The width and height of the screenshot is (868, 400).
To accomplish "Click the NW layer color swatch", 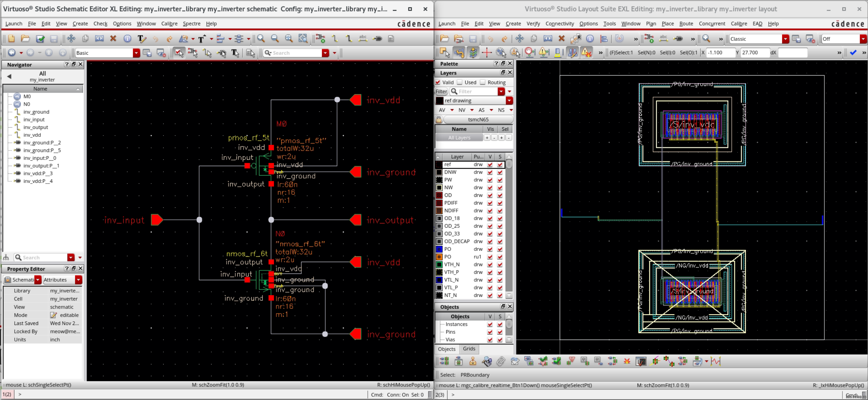I will (439, 188).
